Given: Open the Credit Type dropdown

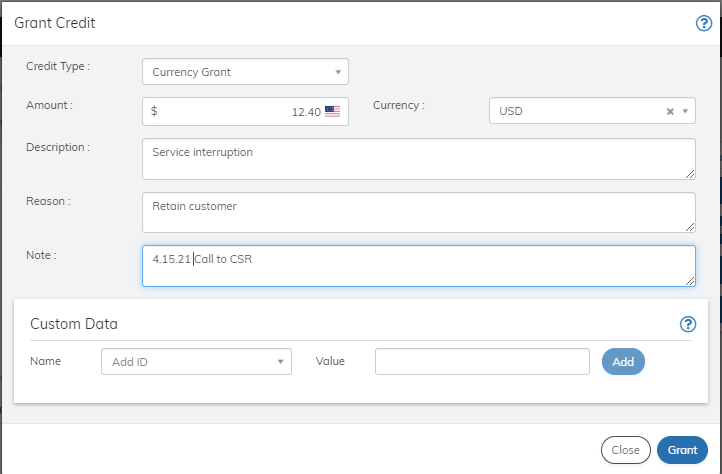Looking at the screenshot, I should [245, 72].
